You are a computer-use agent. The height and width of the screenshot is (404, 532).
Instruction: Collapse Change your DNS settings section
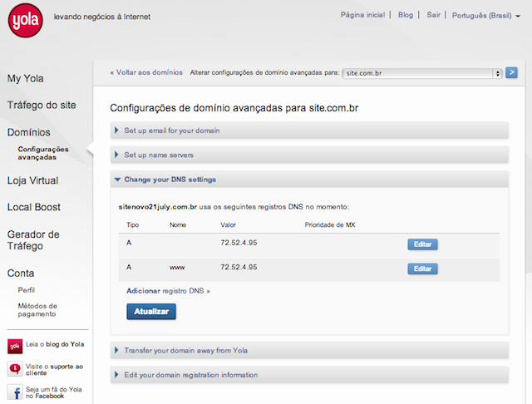tap(170, 180)
